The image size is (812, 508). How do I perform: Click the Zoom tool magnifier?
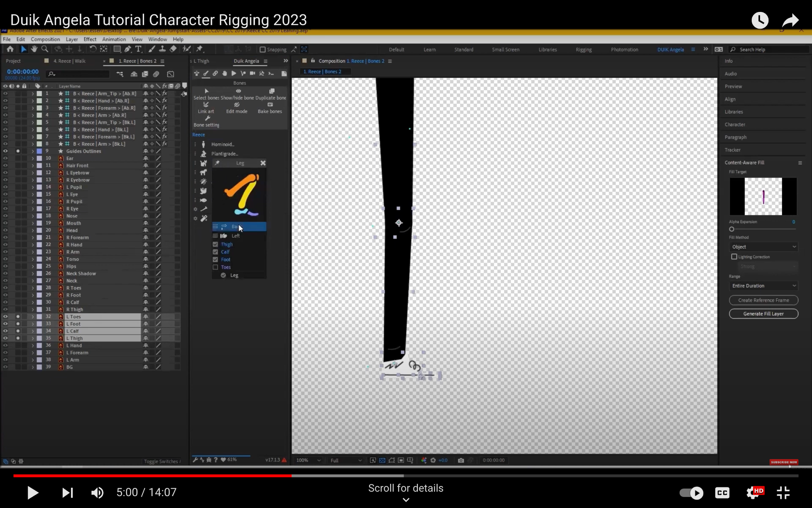click(45, 49)
